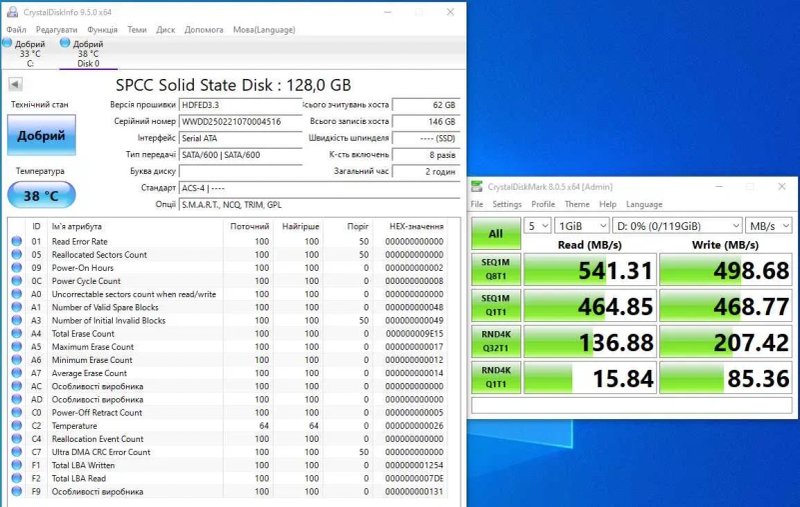Click the CrystalDiskMark title bar app icon

(x=477, y=187)
